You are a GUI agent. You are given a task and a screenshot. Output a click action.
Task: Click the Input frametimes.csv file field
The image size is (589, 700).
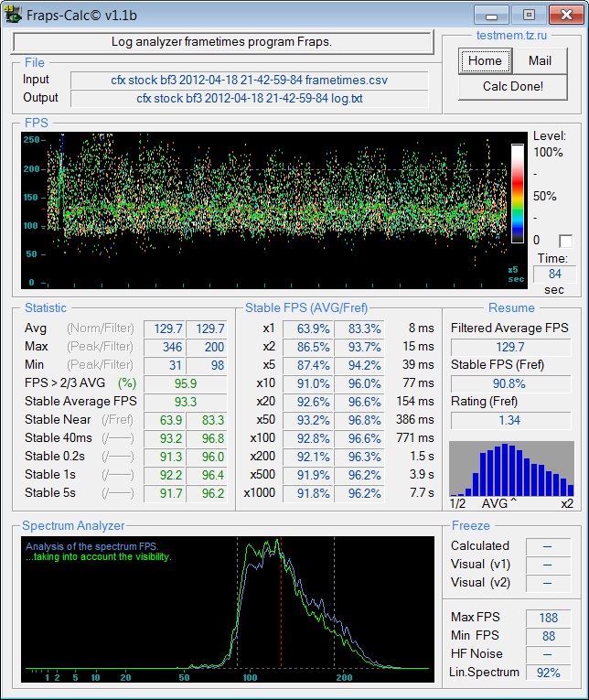click(x=249, y=81)
